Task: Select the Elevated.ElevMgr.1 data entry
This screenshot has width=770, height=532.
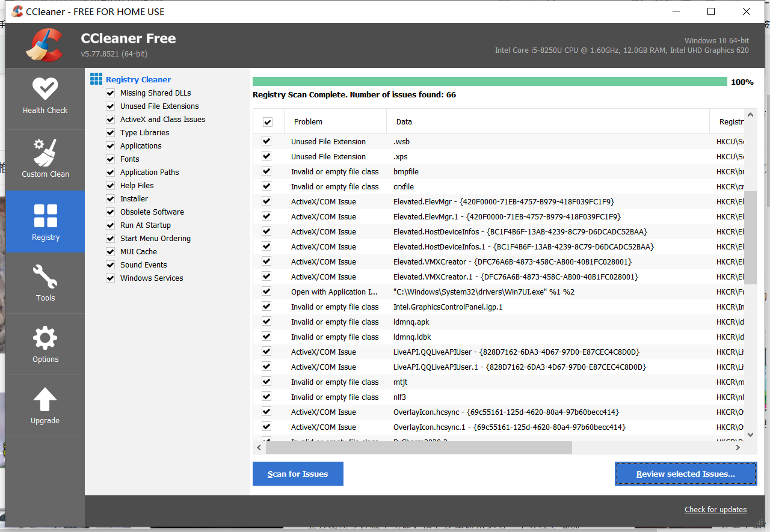Action: click(507, 216)
